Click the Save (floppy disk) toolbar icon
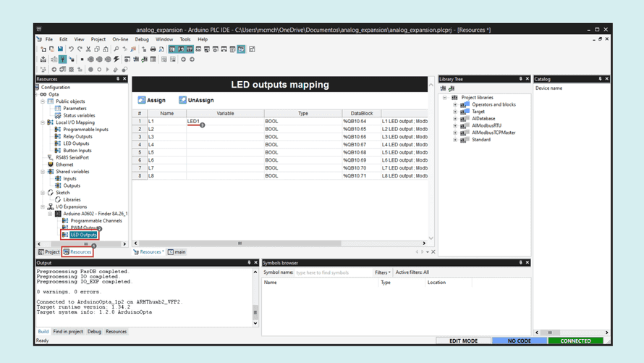The image size is (644, 363). tap(60, 49)
